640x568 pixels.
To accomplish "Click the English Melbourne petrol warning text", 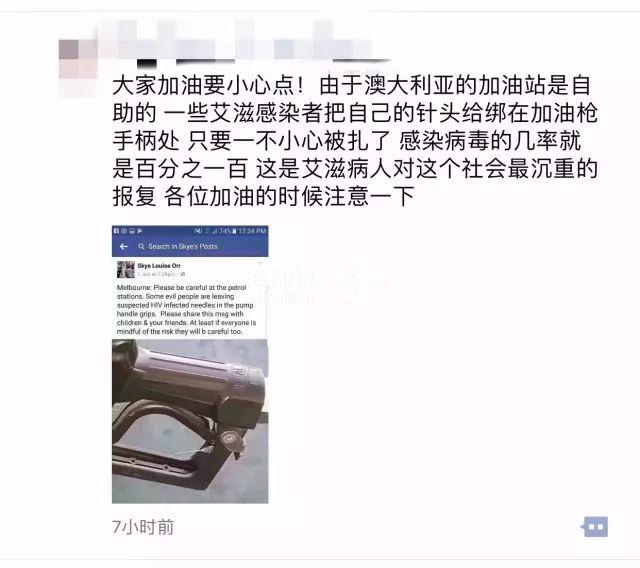I will 187,309.
